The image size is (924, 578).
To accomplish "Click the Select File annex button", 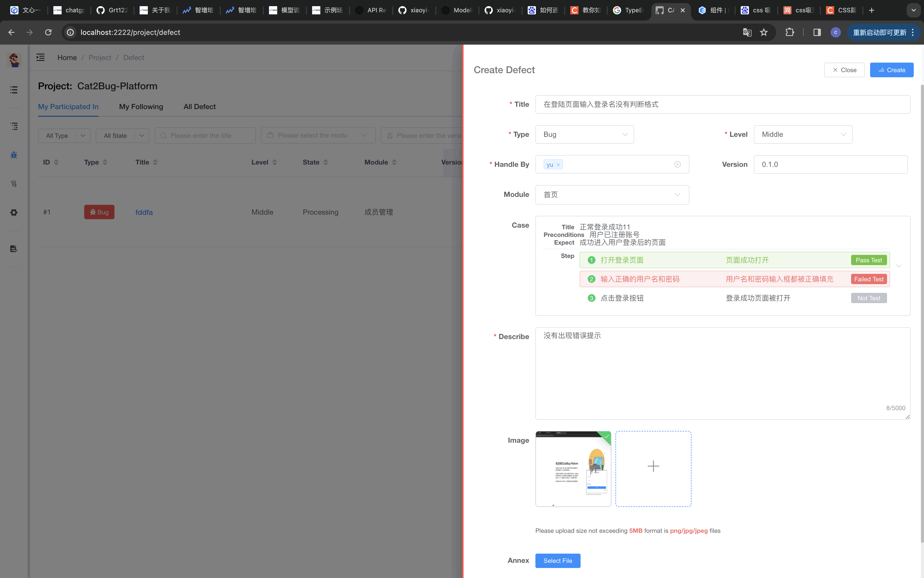I will point(557,560).
